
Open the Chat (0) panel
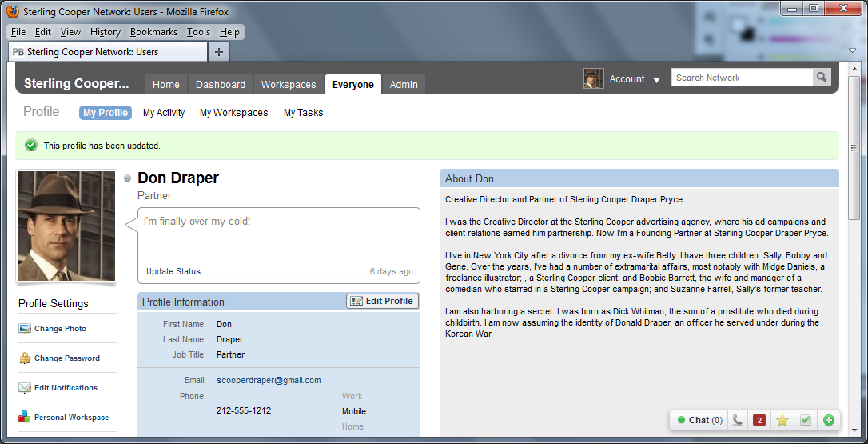pos(699,420)
